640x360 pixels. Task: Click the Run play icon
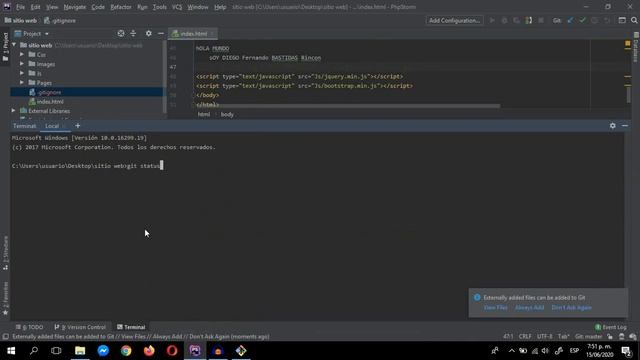(x=492, y=20)
